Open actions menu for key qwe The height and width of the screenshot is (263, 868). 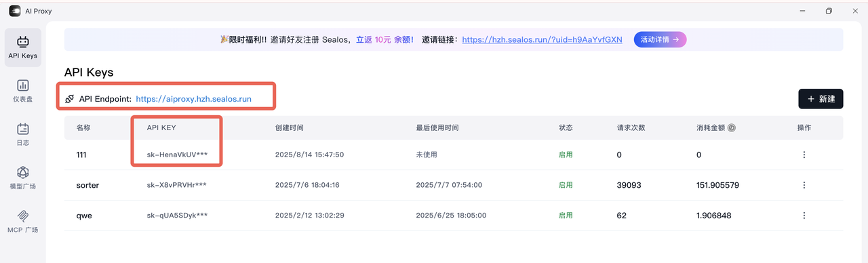(804, 216)
